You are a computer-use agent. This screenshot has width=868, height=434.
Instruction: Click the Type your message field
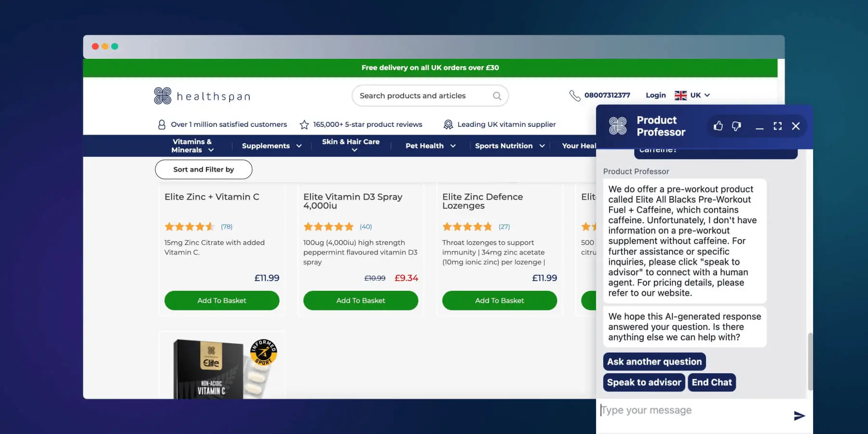(692, 410)
